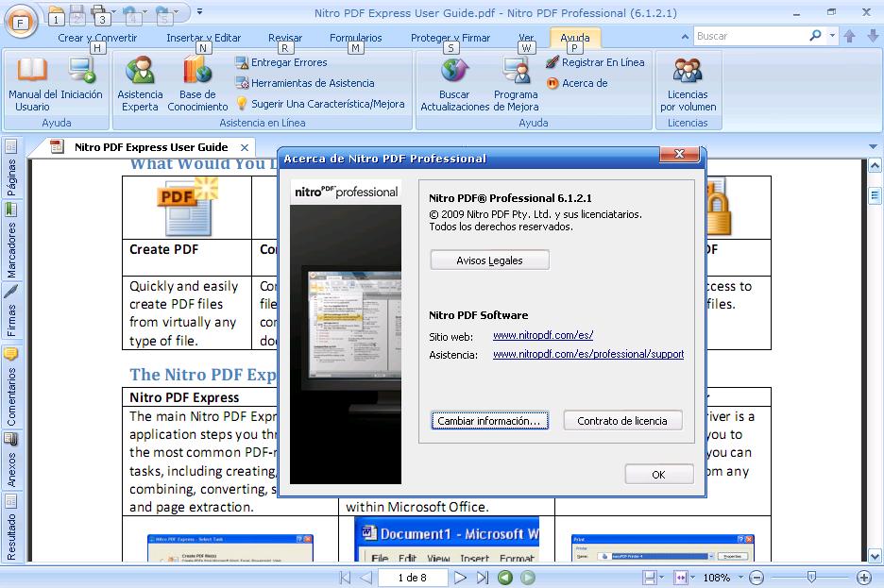The height and width of the screenshot is (588, 884).
Task: Click the Avisos Legales button
Action: tap(489, 260)
